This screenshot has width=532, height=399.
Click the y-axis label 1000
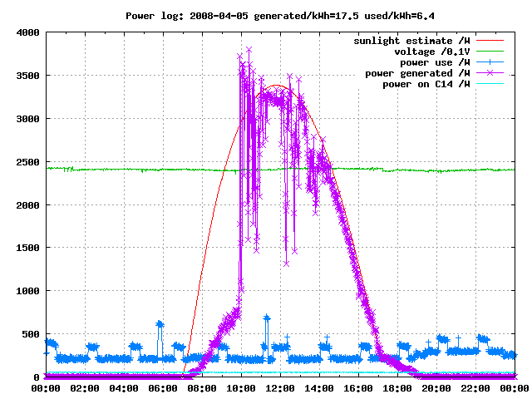(27, 291)
